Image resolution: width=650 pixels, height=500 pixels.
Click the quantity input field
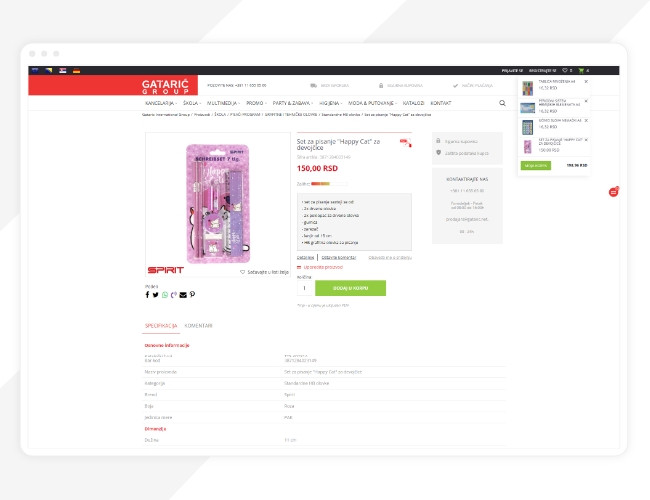coord(305,288)
